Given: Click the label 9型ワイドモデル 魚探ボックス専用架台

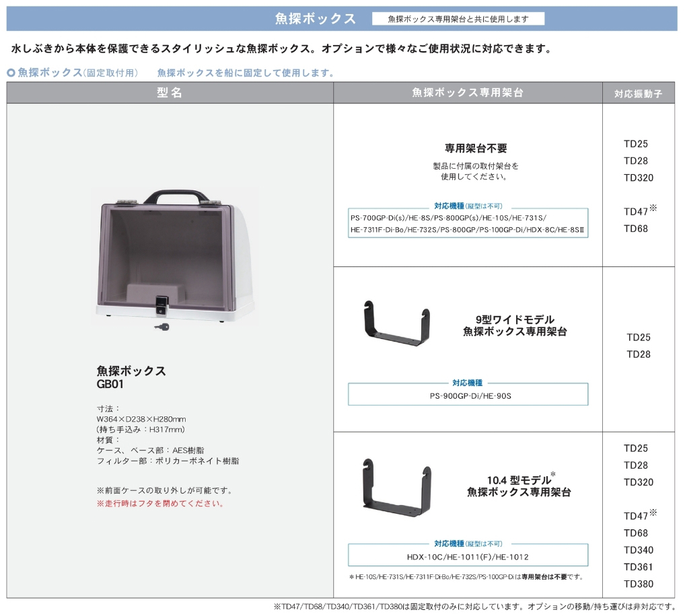Looking at the screenshot, I should (515, 325).
